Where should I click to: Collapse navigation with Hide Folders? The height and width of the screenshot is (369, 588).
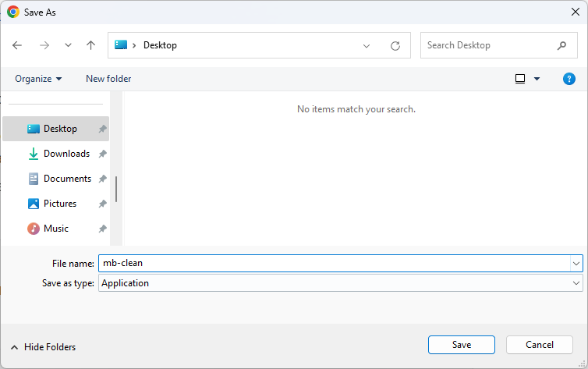(x=43, y=347)
